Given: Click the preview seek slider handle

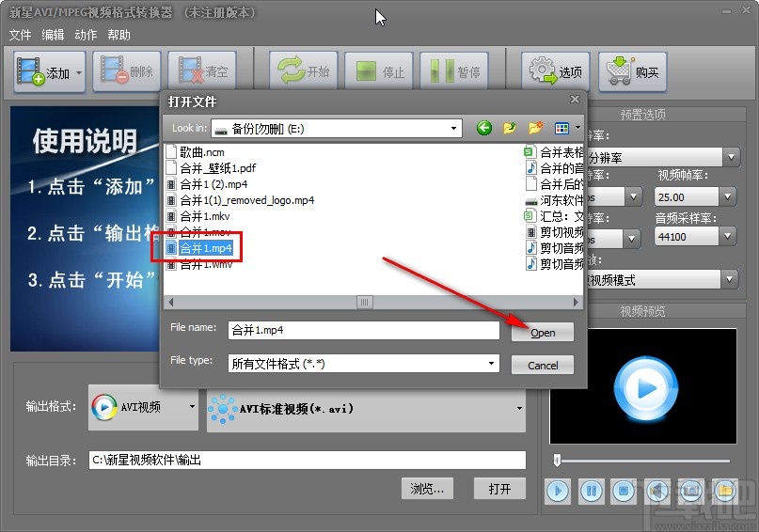Looking at the screenshot, I should click(557, 460).
